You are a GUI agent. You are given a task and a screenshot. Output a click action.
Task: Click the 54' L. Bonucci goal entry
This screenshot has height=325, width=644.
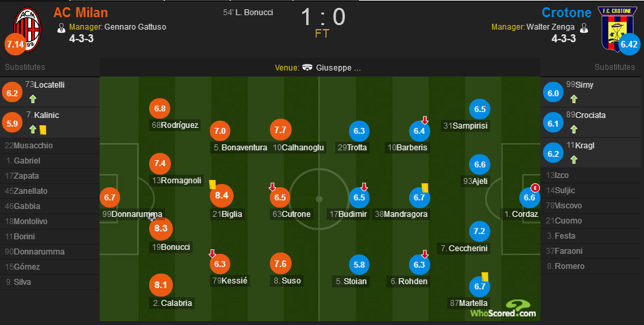[x=248, y=13]
